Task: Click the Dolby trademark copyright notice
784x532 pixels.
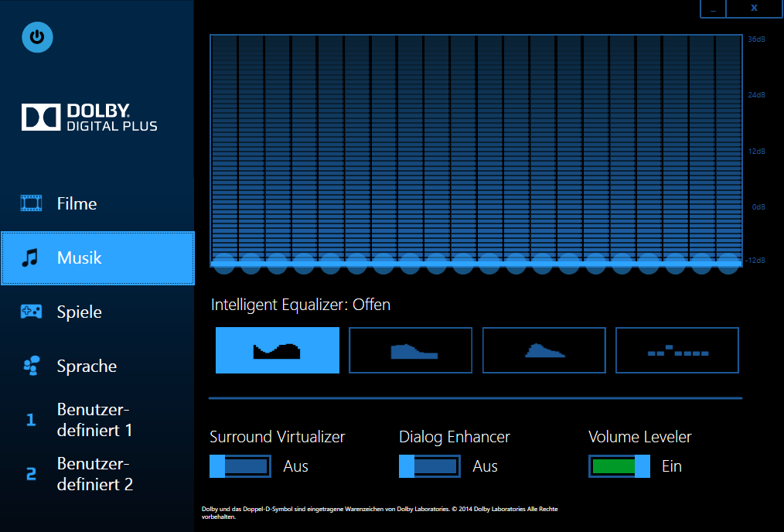Action: click(380, 513)
